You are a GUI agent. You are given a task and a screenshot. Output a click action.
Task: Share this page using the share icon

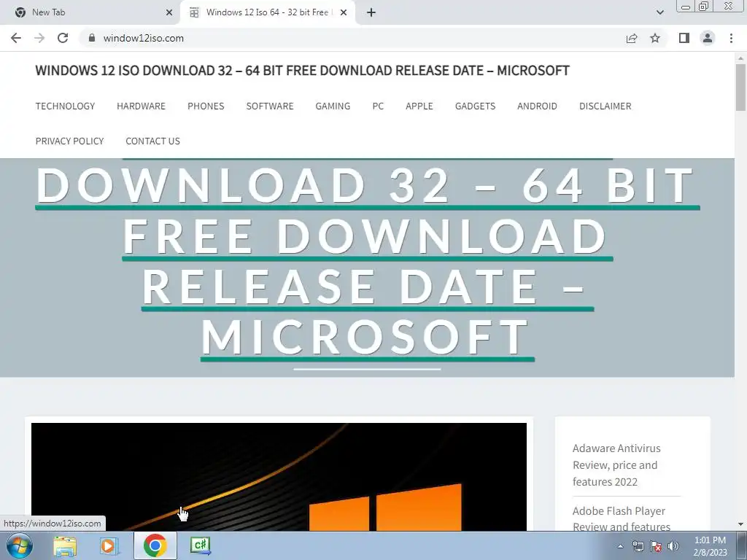click(x=632, y=38)
